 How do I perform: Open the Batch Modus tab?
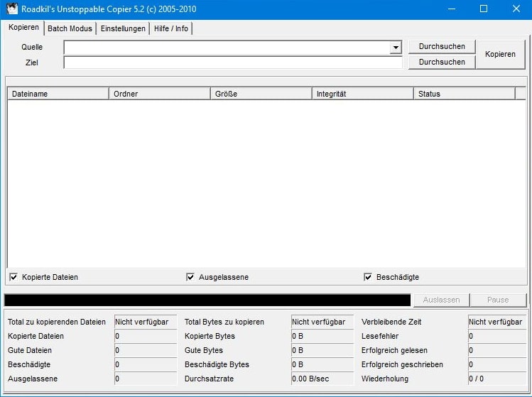[70, 28]
